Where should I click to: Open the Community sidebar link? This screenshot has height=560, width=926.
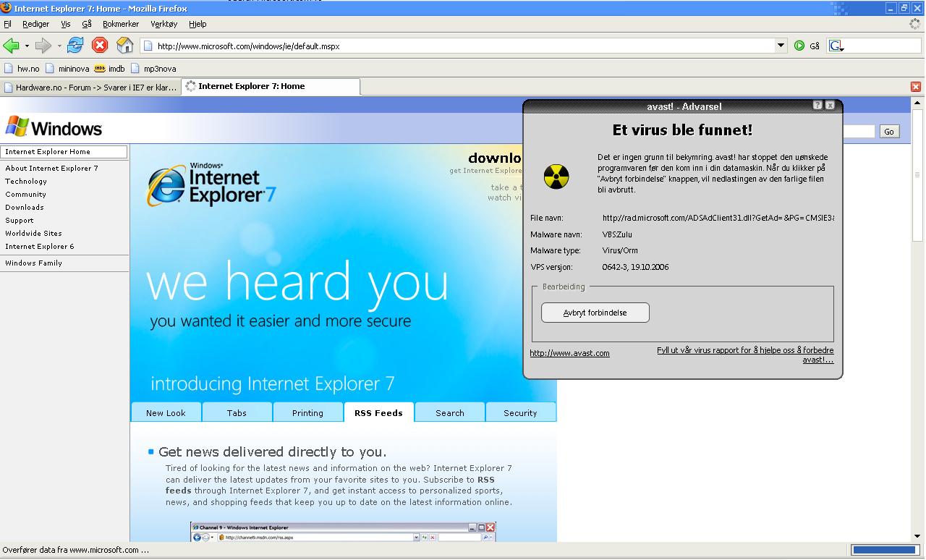[25, 194]
